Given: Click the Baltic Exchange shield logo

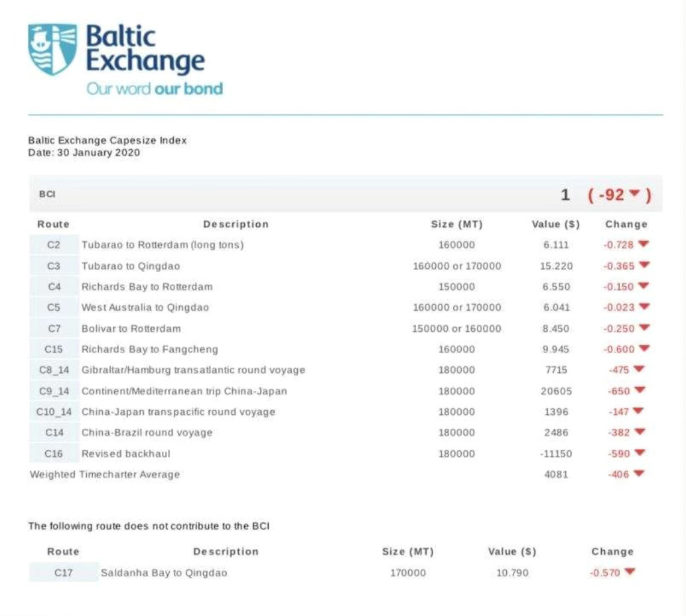Looking at the screenshot, I should click(52, 49).
